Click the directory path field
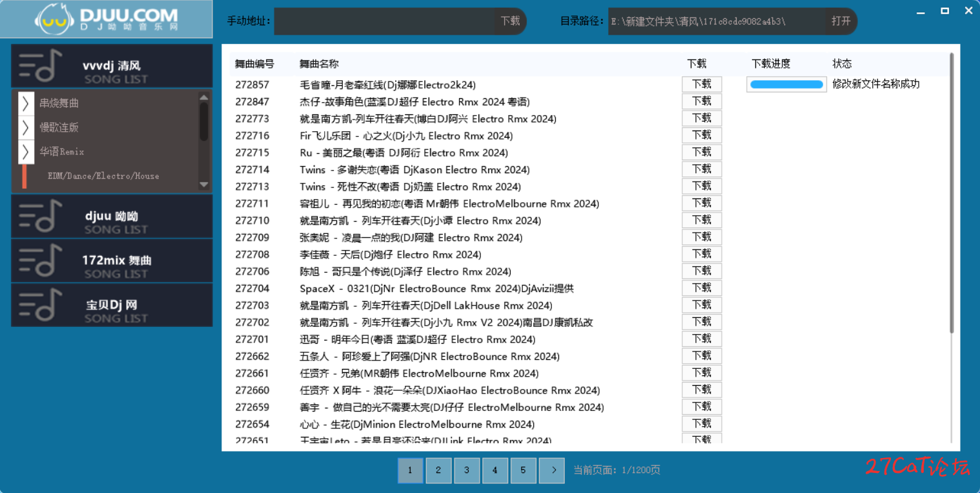This screenshot has width=980, height=493. pyautogui.click(x=716, y=21)
